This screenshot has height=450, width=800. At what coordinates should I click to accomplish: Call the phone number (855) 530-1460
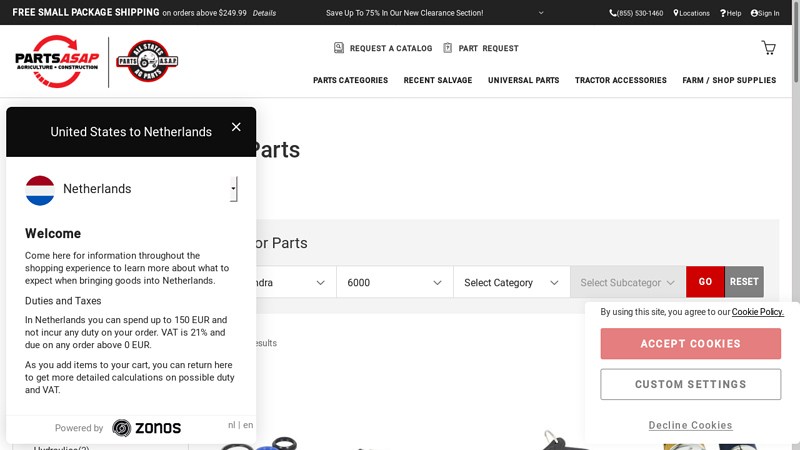pos(636,13)
